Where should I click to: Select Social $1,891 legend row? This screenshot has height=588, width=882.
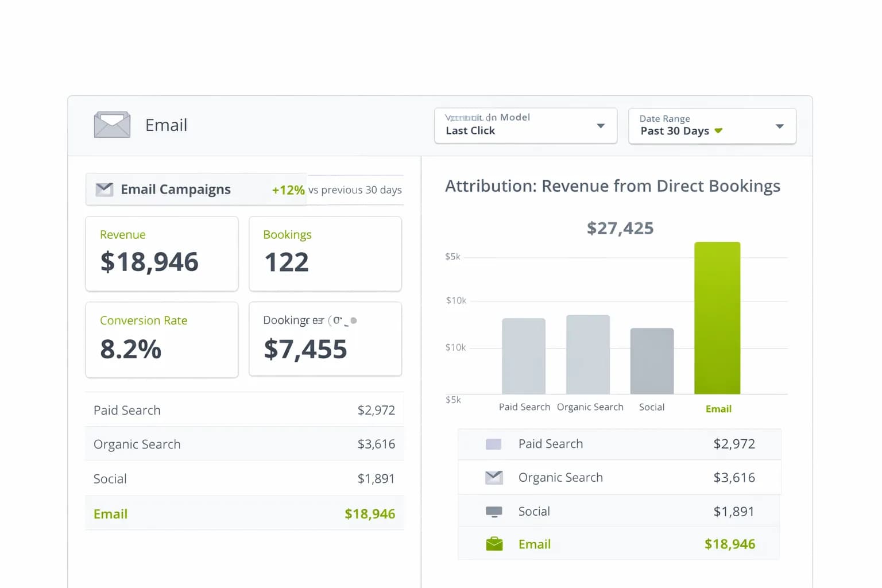[x=619, y=511]
